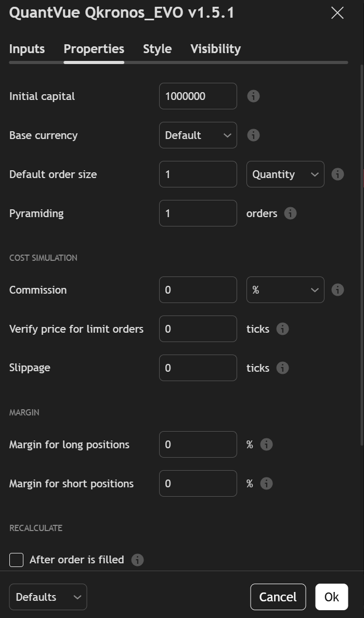Switch to the Style tab

pyautogui.click(x=157, y=49)
